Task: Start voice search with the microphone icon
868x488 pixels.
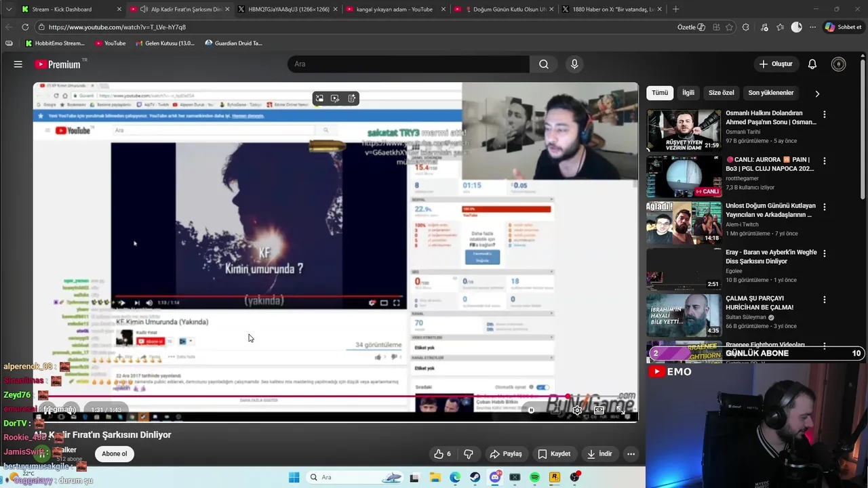Action: (x=574, y=64)
